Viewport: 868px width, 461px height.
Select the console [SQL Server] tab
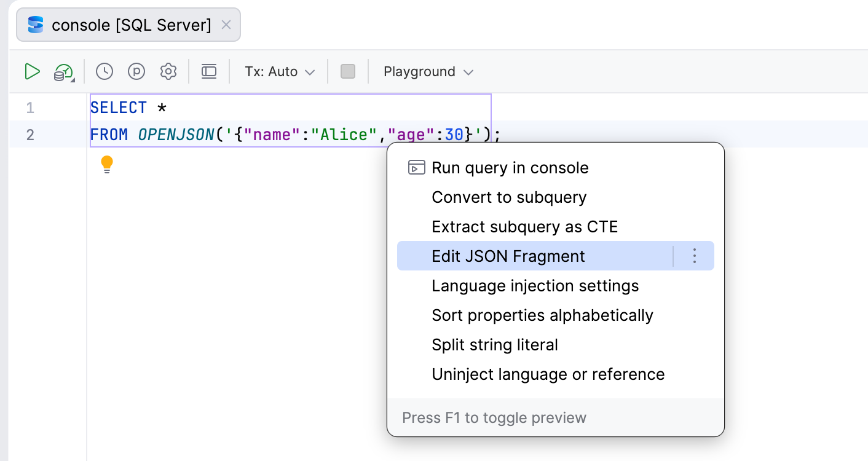128,25
